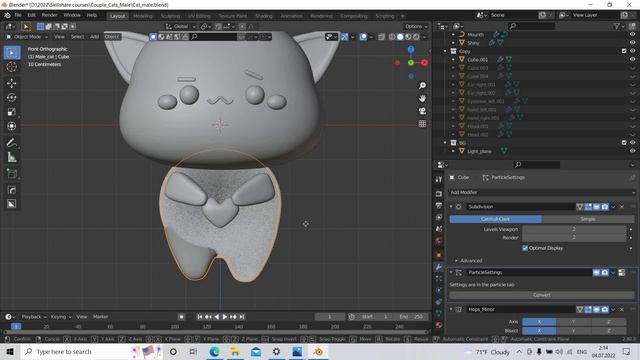
Task: Open the Add Modifier dropdown
Action: pyautogui.click(x=542, y=192)
